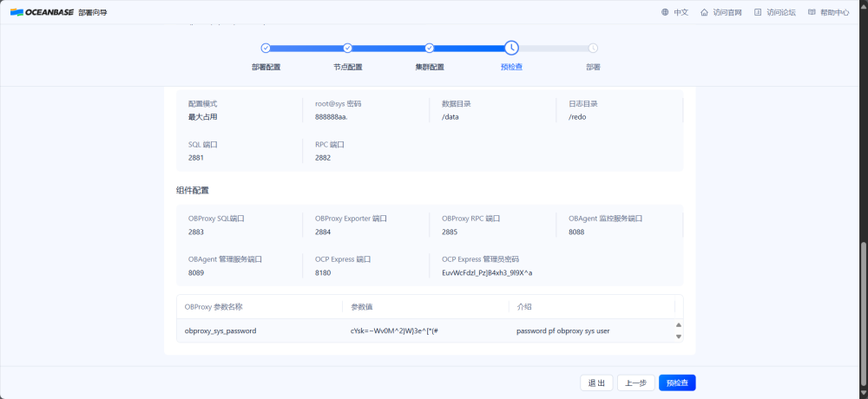
Task: Click the 上一步 button
Action: 636,383
